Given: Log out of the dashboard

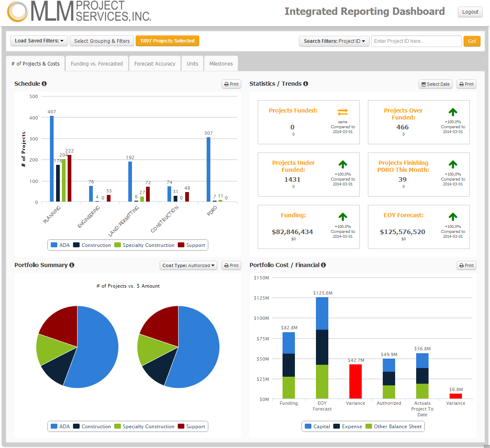Looking at the screenshot, I should 470,12.
